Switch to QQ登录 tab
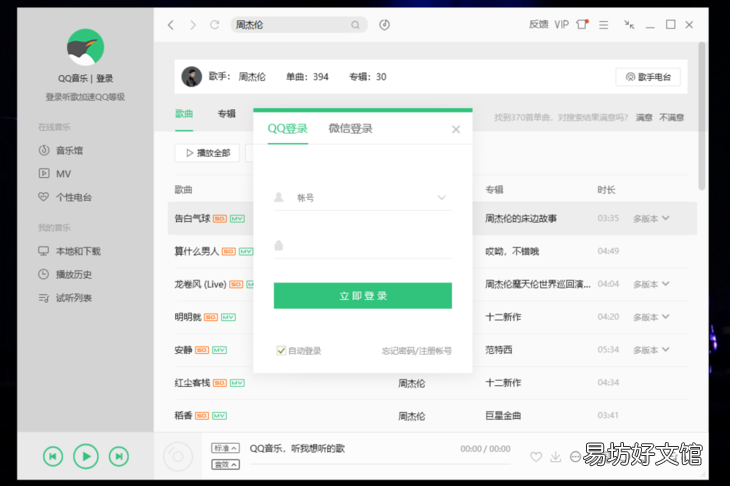730x486 pixels. point(287,129)
